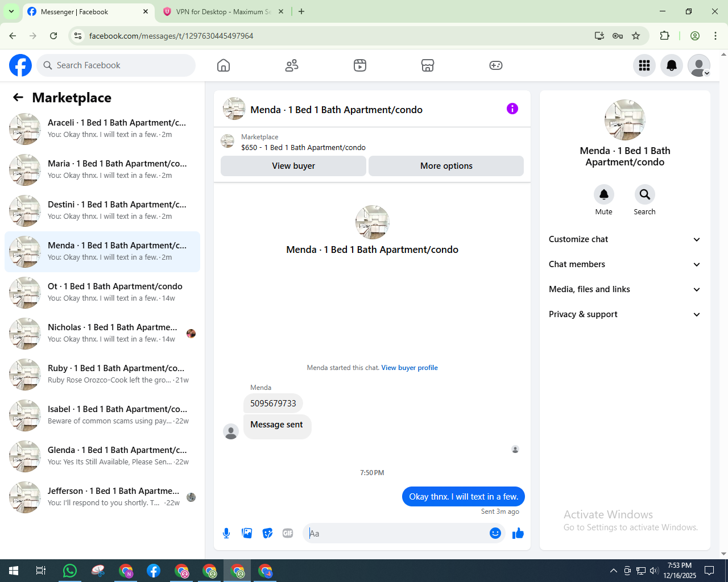Open Chrome three-dot menu
Image resolution: width=728 pixels, height=582 pixels.
coord(715,36)
